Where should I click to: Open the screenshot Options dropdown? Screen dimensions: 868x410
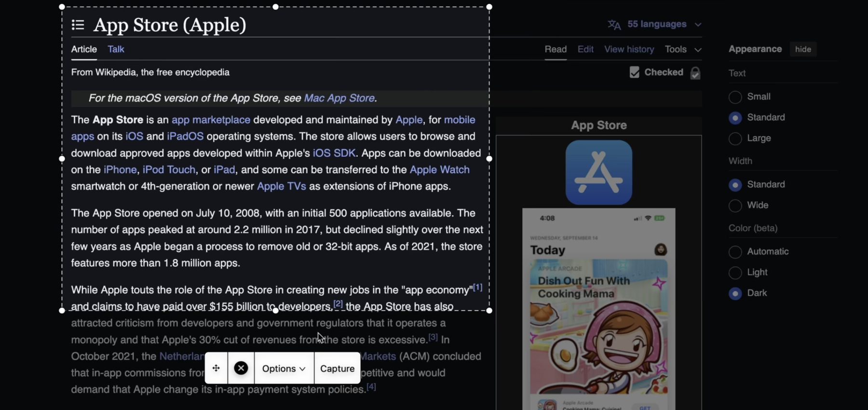click(x=284, y=368)
